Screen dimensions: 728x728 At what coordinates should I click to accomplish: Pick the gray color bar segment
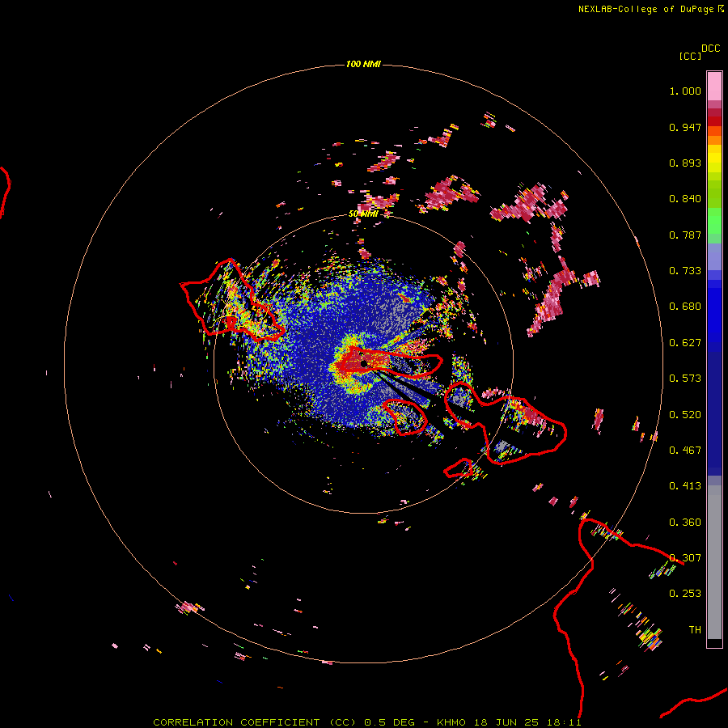point(714,562)
